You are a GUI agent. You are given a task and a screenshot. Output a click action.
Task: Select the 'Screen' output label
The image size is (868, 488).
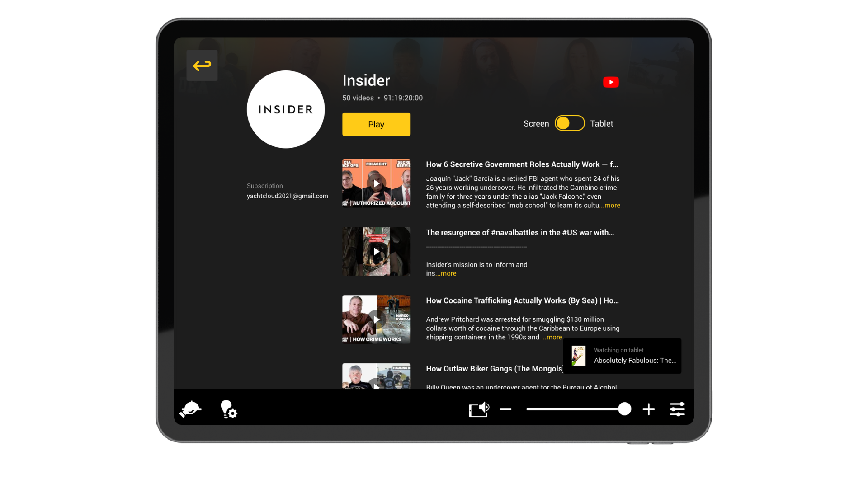[536, 124]
